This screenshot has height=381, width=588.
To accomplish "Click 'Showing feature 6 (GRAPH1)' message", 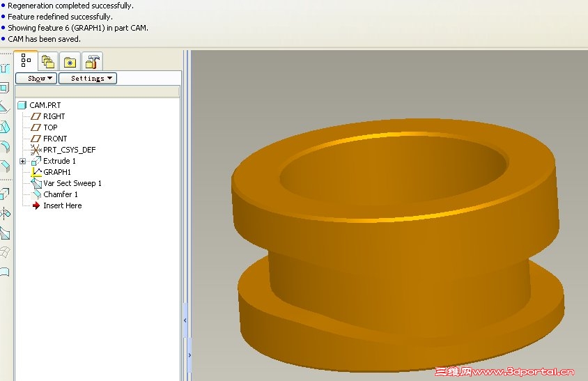I will point(78,28).
